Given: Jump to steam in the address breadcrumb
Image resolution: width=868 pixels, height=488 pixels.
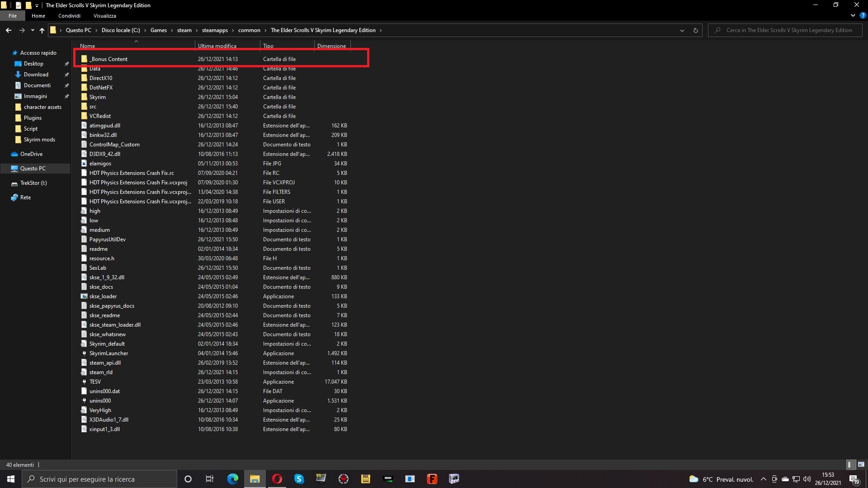Looking at the screenshot, I should [x=184, y=30].
